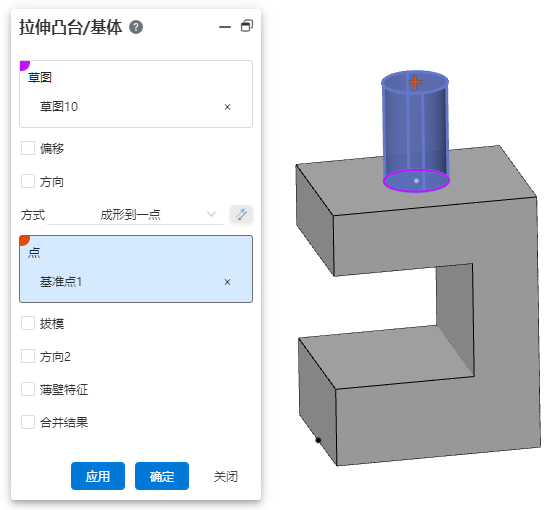Click the sketch center point in the purple circle
553x510 pixels.
416,181
